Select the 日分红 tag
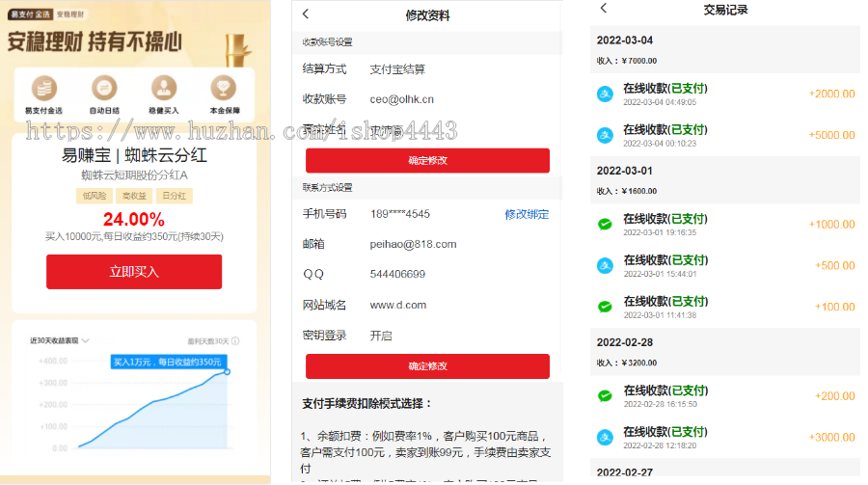This screenshot has width=868, height=485. [x=175, y=196]
